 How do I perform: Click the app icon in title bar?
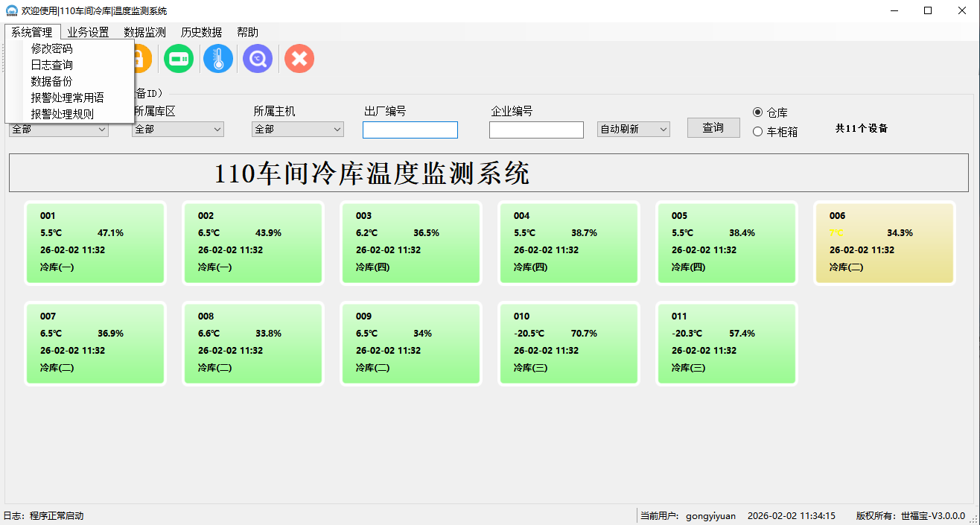point(11,10)
